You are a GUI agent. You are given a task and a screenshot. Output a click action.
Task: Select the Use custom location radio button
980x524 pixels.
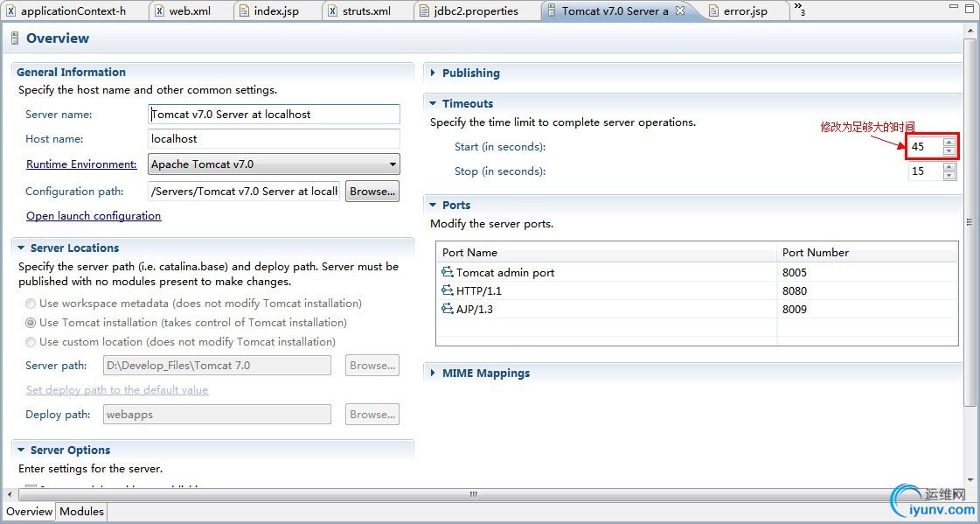click(30, 342)
